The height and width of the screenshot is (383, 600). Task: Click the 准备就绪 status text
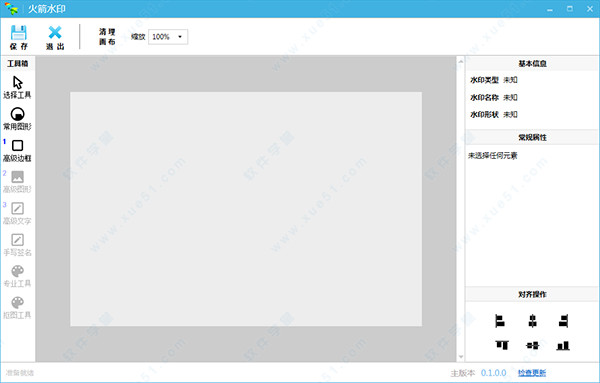click(20, 373)
